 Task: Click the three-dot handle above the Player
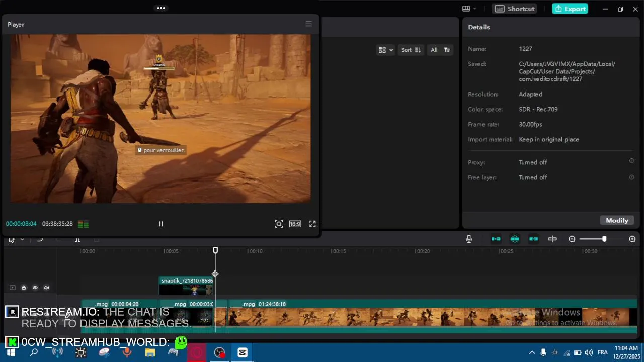(x=161, y=8)
